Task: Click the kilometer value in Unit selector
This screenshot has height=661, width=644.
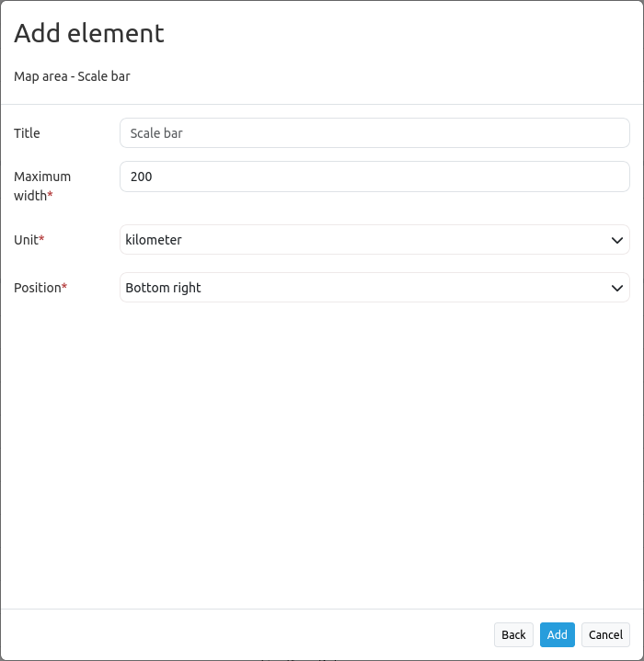Action: (154, 240)
